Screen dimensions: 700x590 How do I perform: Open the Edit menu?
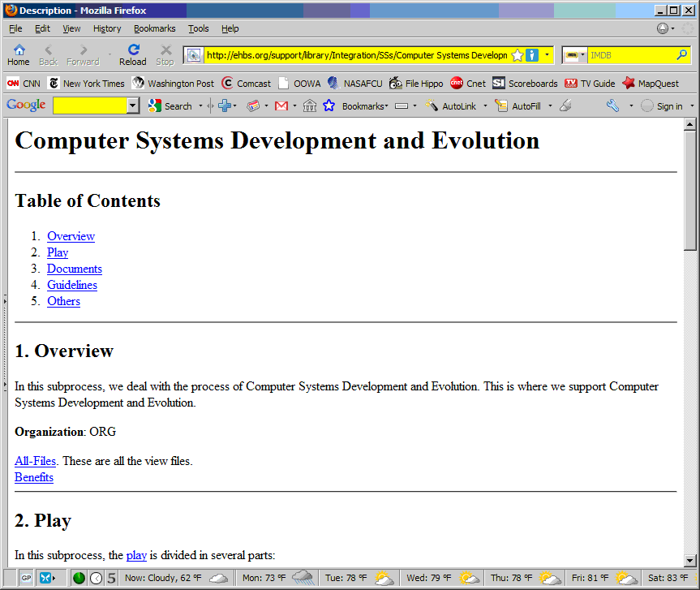[x=42, y=28]
